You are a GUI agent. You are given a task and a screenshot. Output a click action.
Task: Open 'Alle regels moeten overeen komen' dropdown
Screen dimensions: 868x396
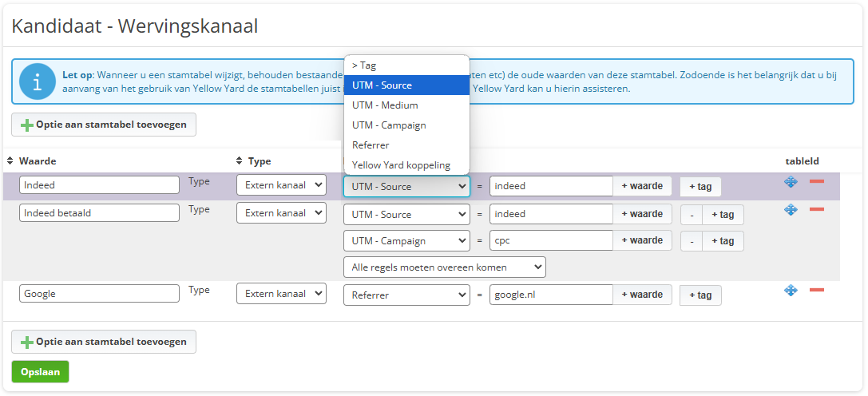pyautogui.click(x=445, y=267)
